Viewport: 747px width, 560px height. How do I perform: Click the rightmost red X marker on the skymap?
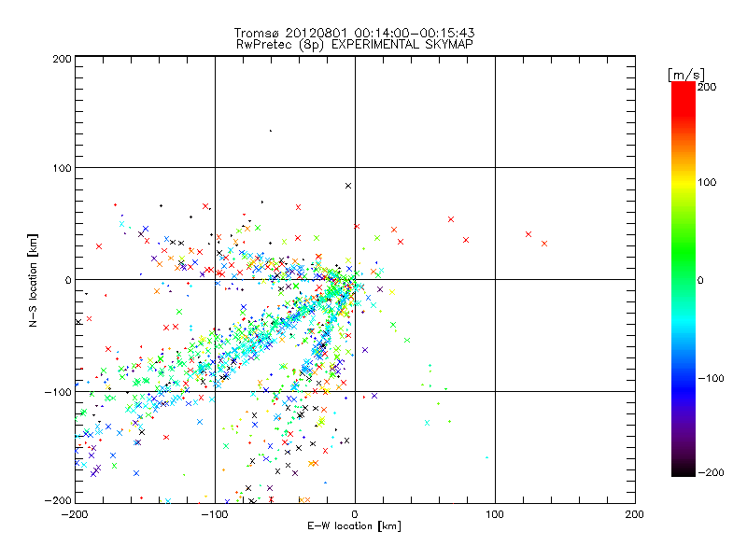(x=544, y=244)
